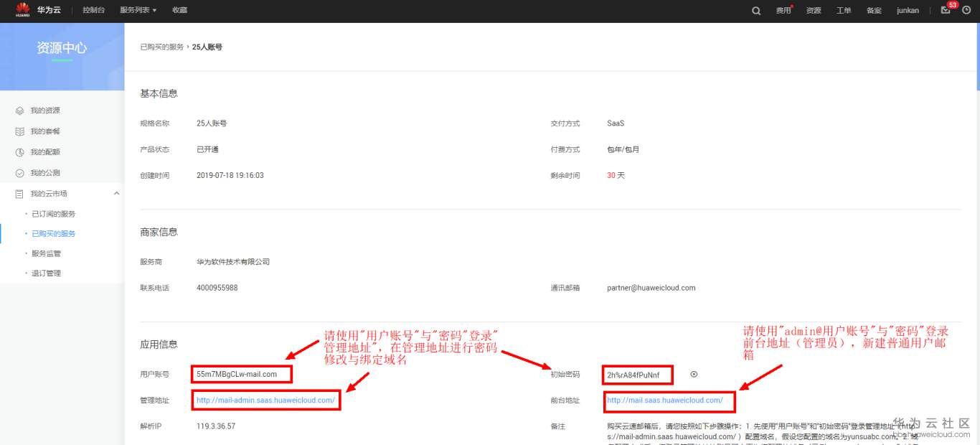The height and width of the screenshot is (445, 980).
Task: Select 已订阅的服务 submenu item
Action: pyautogui.click(x=54, y=214)
